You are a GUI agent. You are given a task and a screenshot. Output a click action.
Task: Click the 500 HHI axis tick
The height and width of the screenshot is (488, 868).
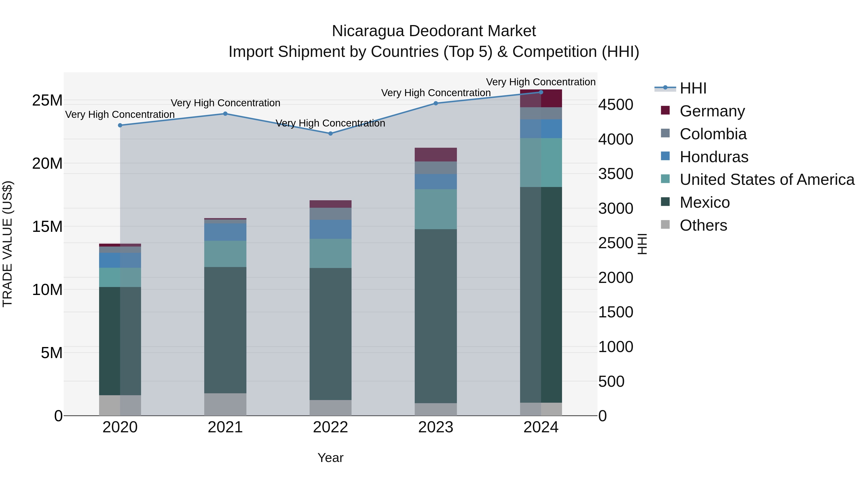pyautogui.click(x=611, y=381)
